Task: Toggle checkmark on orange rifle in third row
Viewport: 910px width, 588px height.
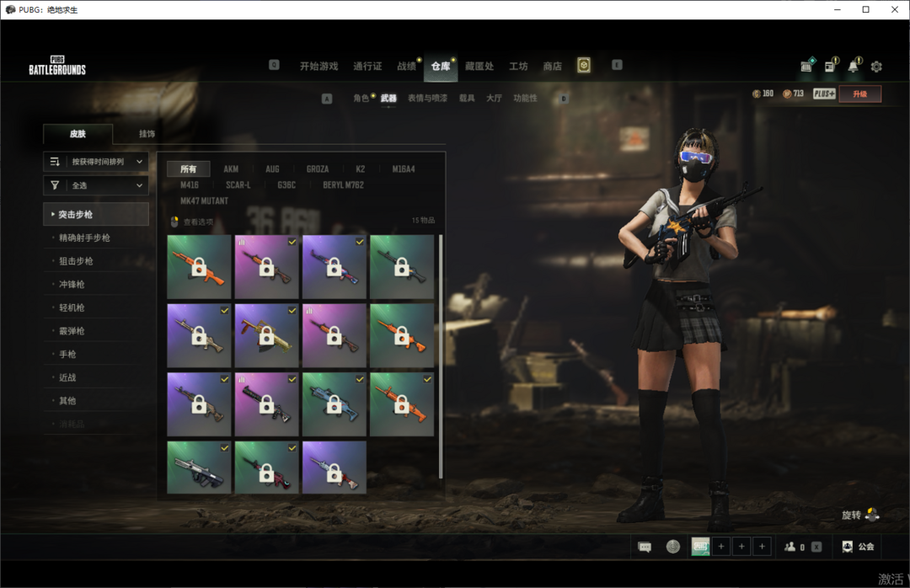Action: click(x=426, y=380)
